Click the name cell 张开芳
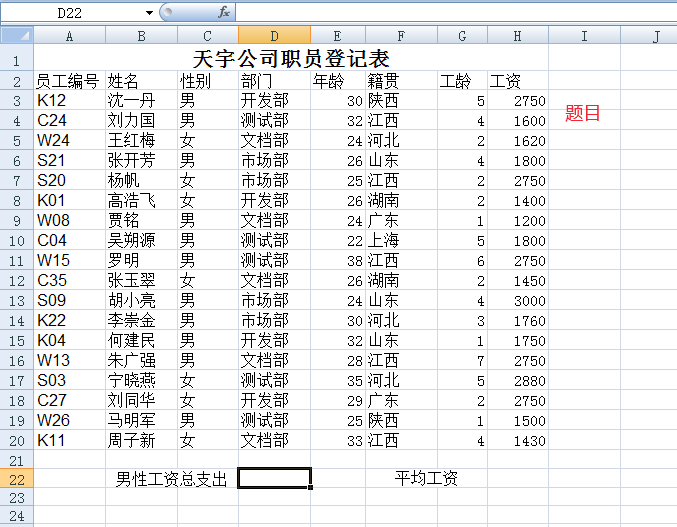 [142, 161]
